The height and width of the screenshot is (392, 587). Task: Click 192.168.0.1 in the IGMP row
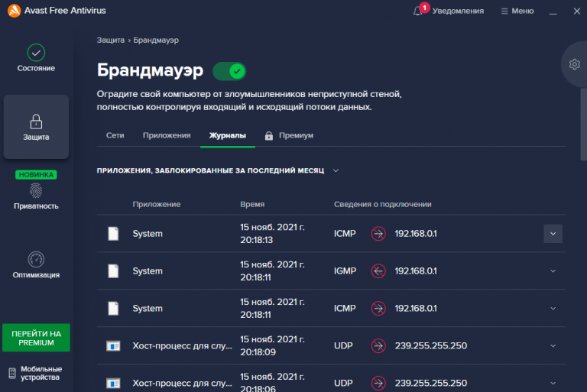coord(416,271)
